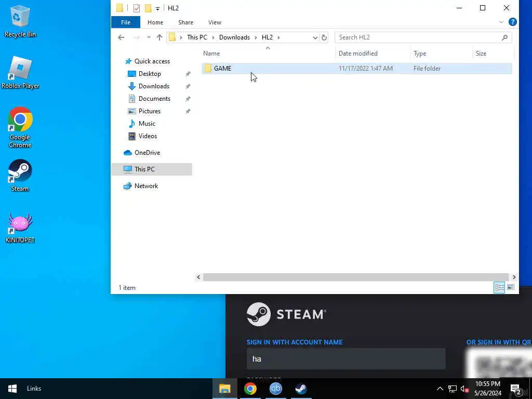Open Customize Quick Access Toolbar dropdown
The width and height of the screenshot is (532, 399).
157,8
